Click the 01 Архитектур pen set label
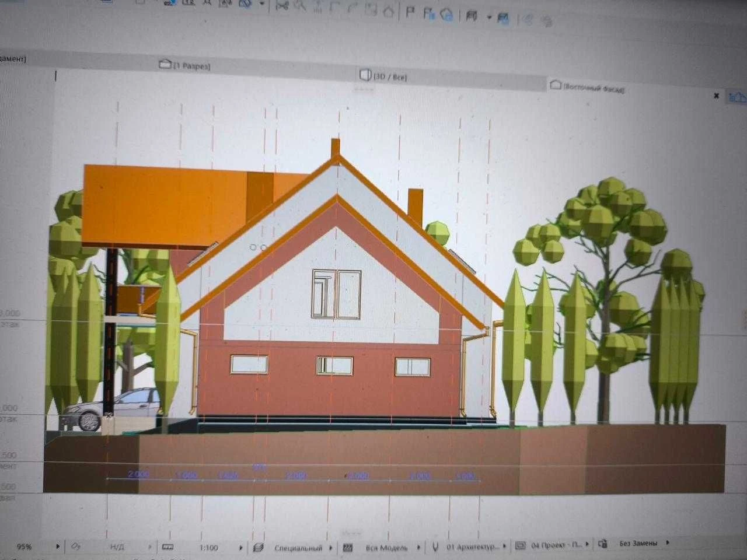Screen dimensions: 747x560 [x=473, y=547]
